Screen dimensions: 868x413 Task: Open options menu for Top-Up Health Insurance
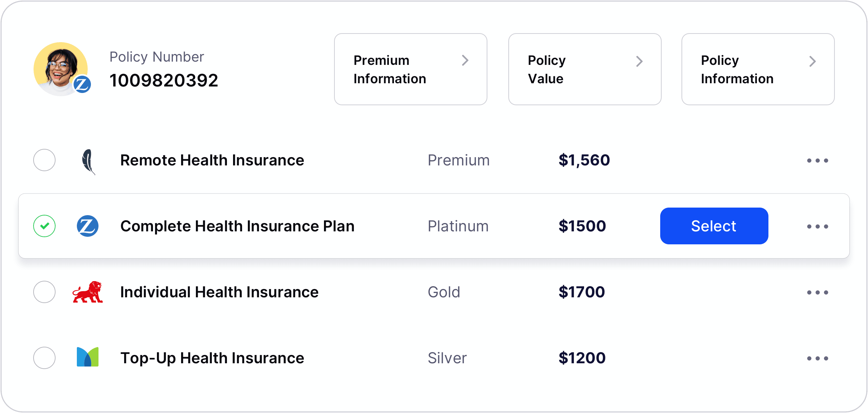[817, 358]
